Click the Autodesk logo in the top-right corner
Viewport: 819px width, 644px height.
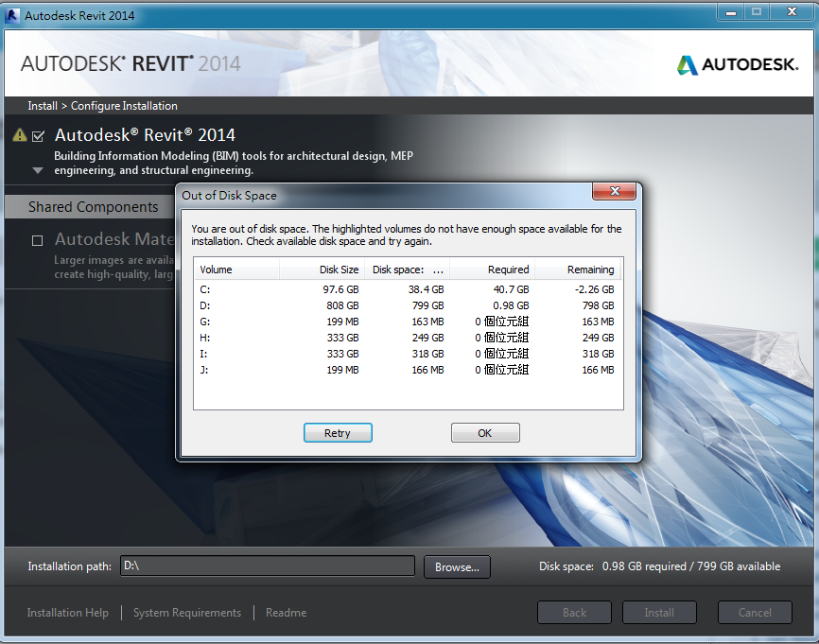tap(737, 65)
